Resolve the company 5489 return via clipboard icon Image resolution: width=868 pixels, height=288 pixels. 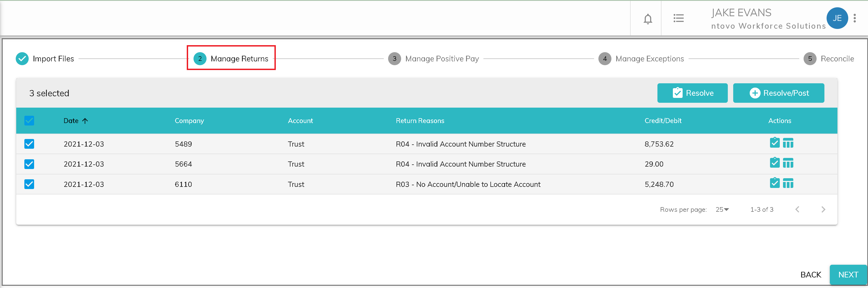[774, 143]
